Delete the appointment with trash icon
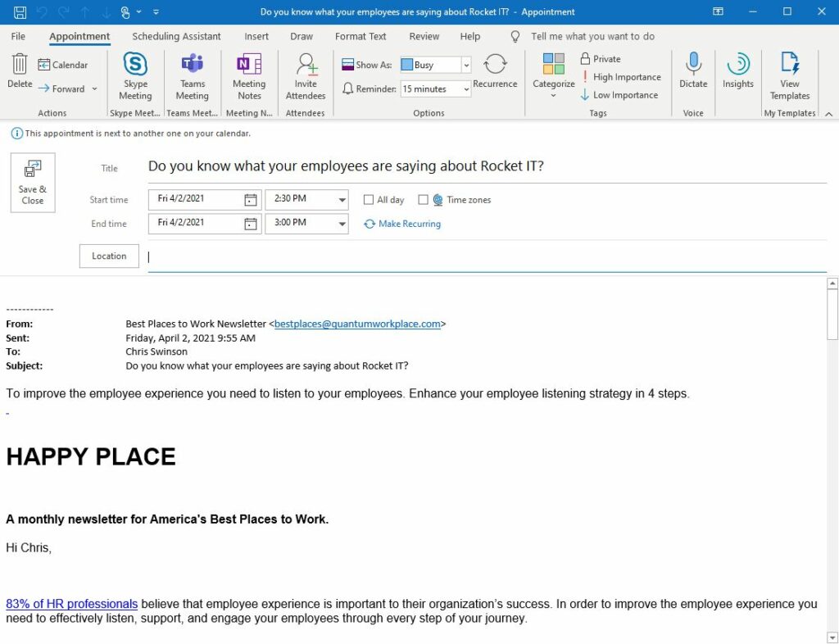839x644 pixels. 20,70
